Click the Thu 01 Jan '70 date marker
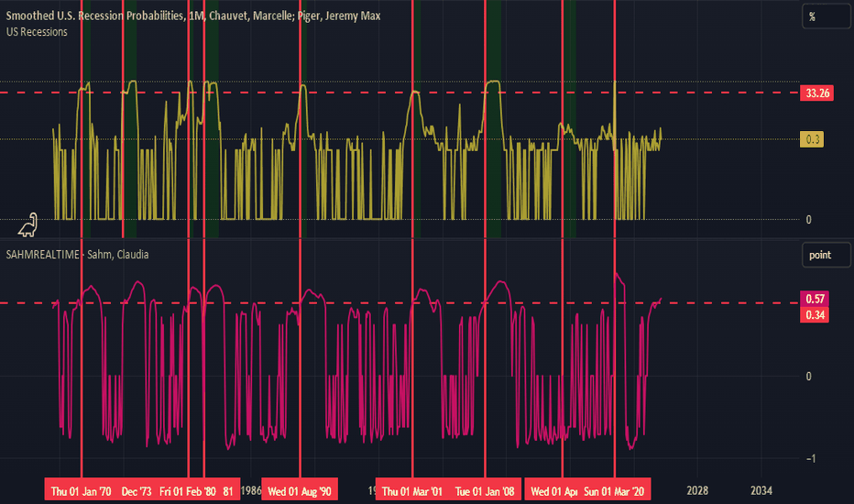This screenshot has height=504, width=854. (81, 491)
